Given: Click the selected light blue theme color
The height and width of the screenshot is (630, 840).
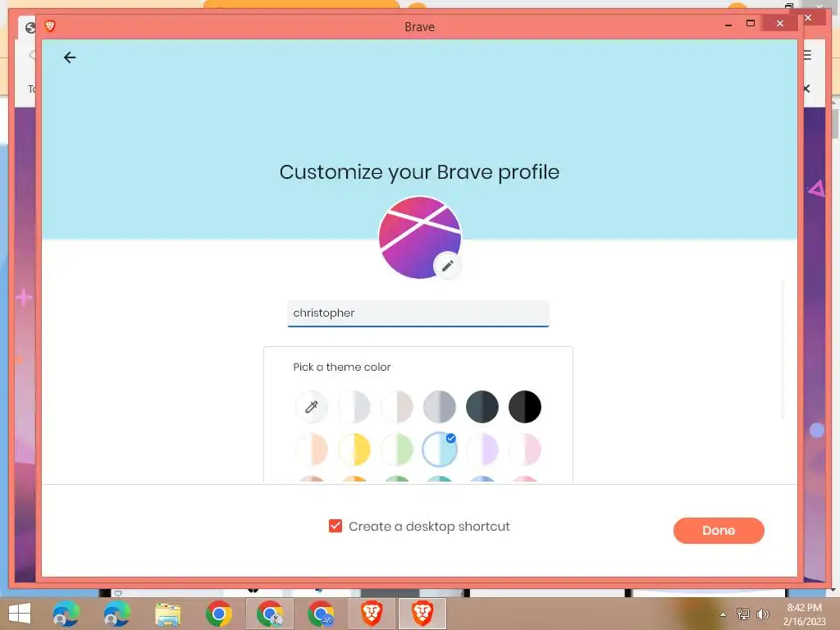Looking at the screenshot, I should coord(440,450).
